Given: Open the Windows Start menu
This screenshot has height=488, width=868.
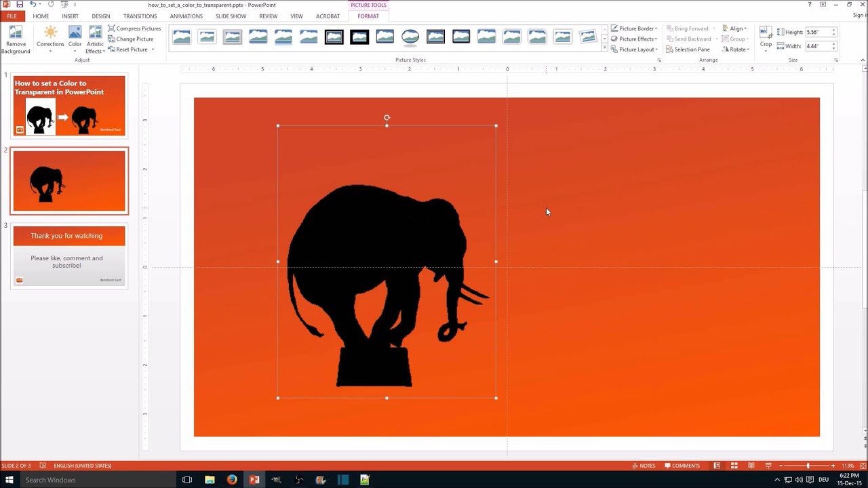Looking at the screenshot, I should [x=9, y=480].
